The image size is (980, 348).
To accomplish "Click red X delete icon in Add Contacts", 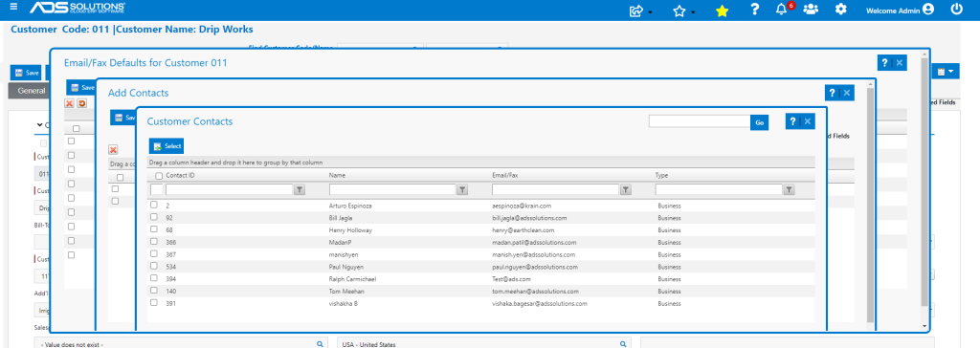I will (113, 150).
